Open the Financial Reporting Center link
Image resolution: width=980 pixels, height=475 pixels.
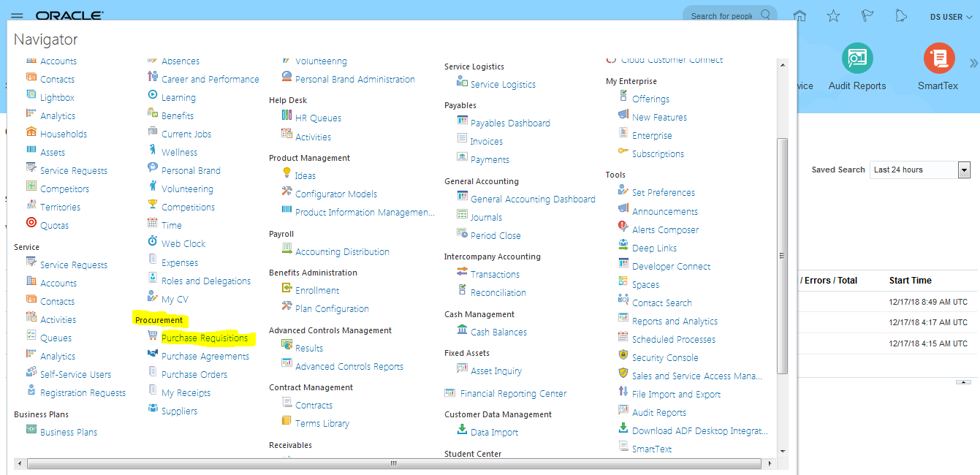click(x=513, y=393)
